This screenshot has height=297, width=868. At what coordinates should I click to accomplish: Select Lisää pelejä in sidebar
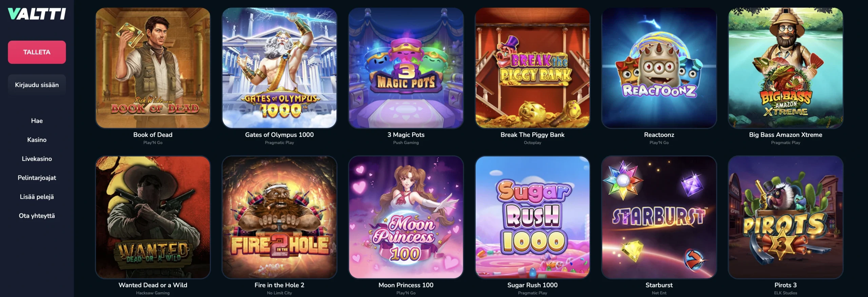click(37, 197)
